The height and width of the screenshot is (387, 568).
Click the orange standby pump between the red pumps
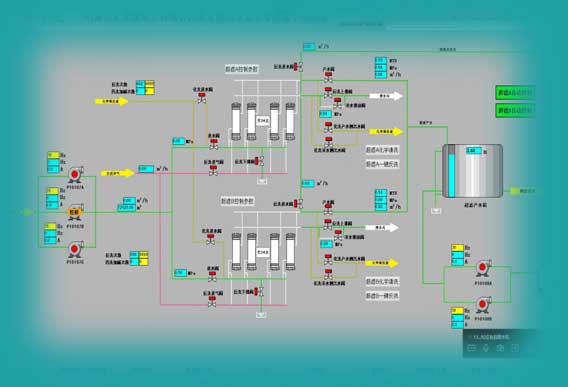point(75,212)
